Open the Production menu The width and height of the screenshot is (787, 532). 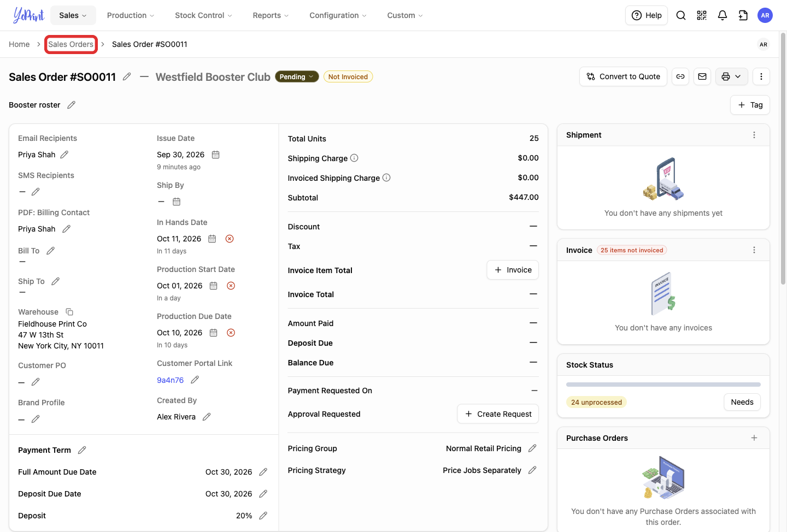[131, 15]
